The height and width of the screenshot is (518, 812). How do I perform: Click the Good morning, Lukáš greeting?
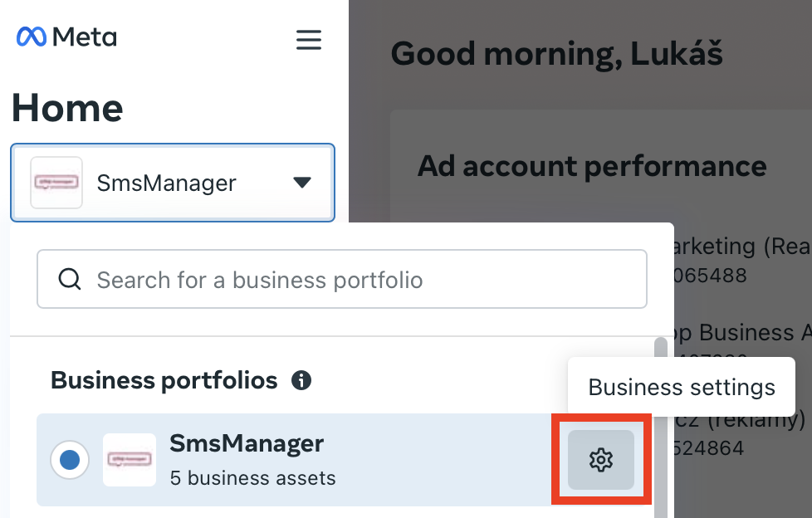[556, 55]
